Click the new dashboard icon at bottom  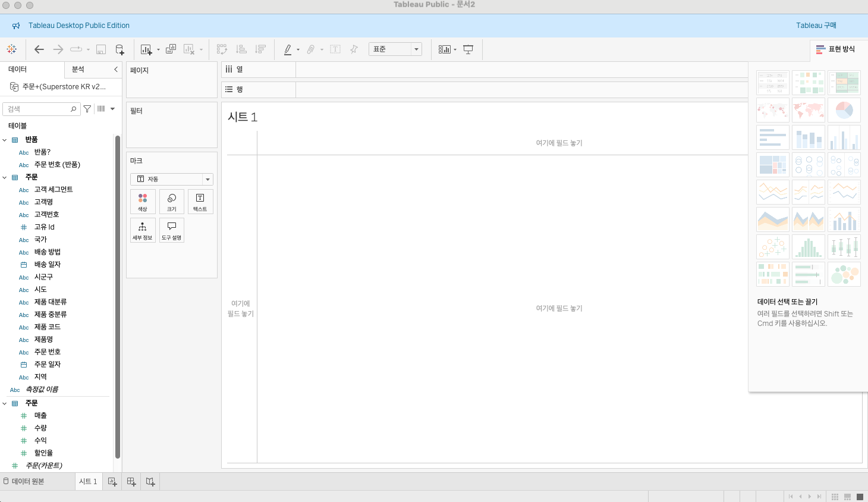(x=131, y=482)
